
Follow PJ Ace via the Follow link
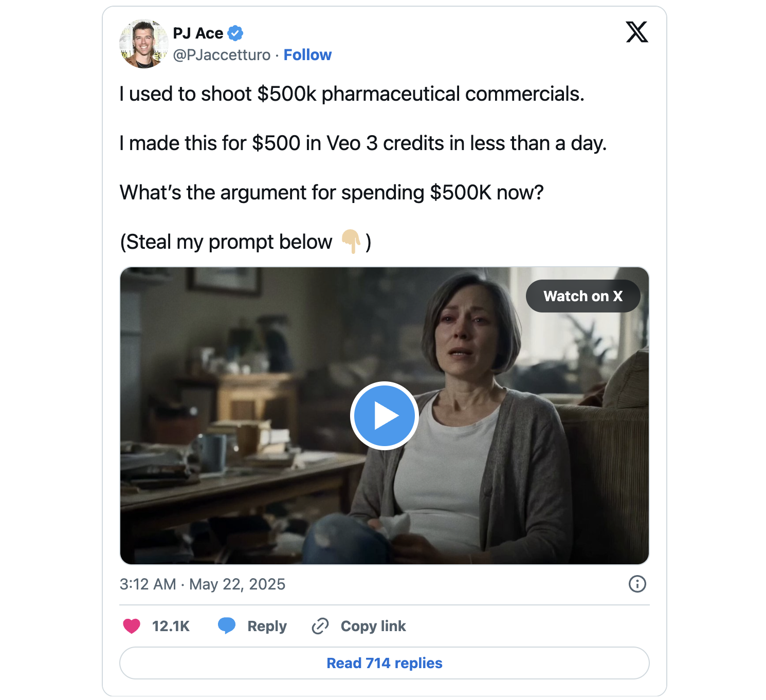click(x=307, y=55)
